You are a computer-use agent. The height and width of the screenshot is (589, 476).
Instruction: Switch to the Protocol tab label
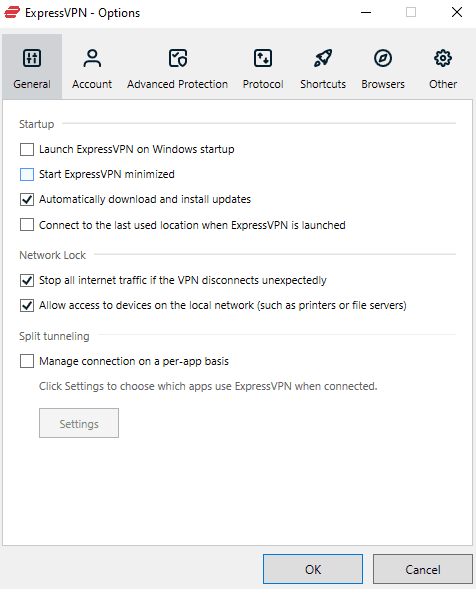(263, 84)
